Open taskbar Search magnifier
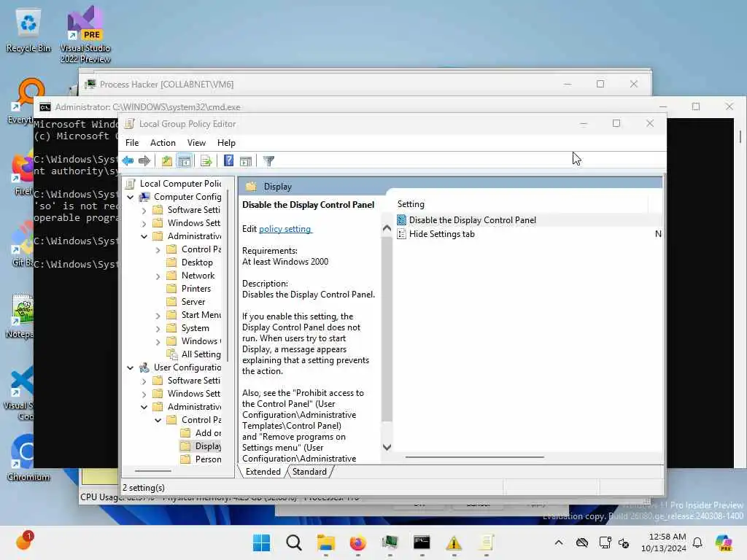This screenshot has height=560, width=747. pos(293,542)
